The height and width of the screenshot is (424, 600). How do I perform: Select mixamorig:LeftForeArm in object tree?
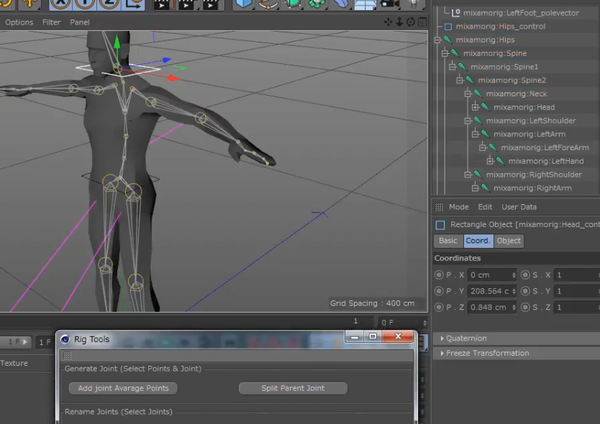click(545, 147)
